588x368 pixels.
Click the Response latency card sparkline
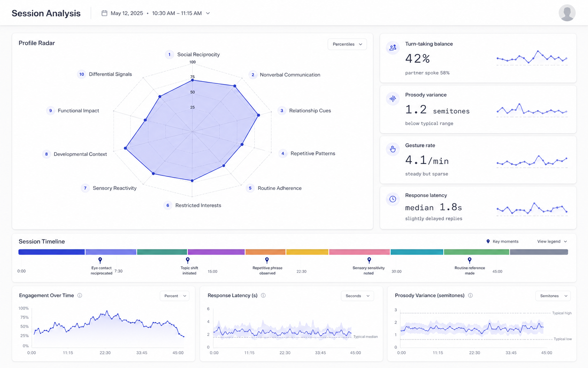(x=532, y=209)
